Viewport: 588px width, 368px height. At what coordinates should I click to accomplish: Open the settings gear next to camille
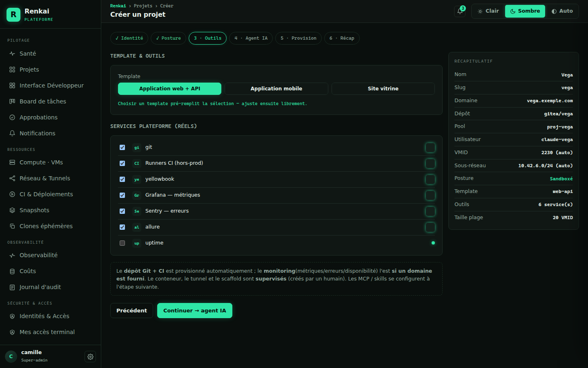[90, 357]
